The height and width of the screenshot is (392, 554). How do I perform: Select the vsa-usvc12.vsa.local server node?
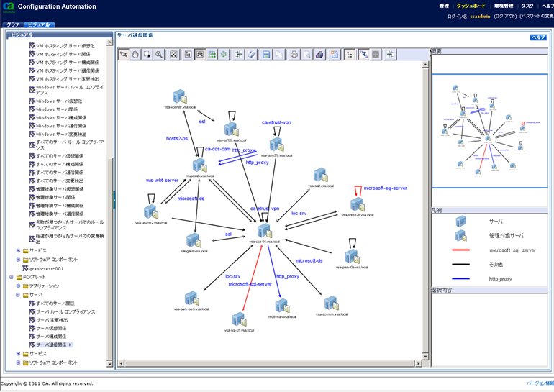[x=151, y=212]
